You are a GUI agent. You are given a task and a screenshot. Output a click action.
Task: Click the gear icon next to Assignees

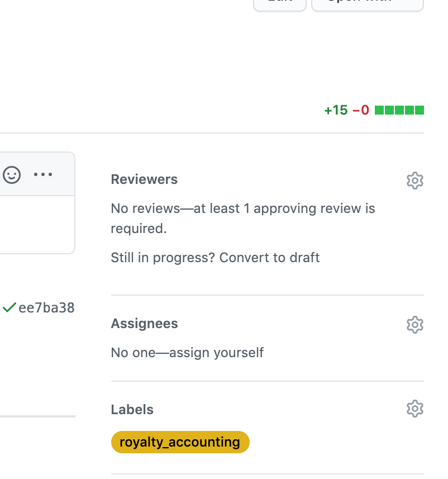pyautogui.click(x=415, y=325)
